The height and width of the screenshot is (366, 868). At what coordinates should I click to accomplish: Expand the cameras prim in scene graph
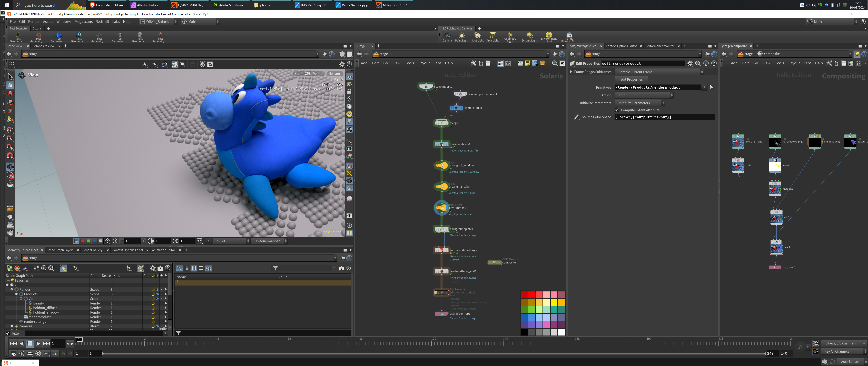12,326
